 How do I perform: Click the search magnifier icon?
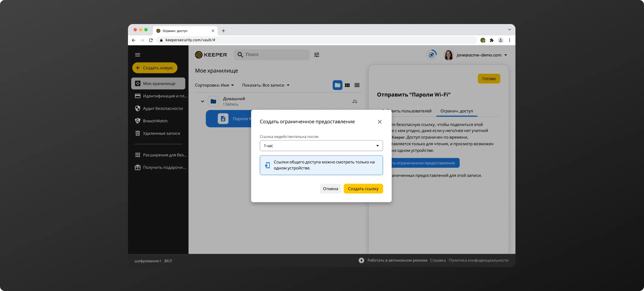point(240,55)
